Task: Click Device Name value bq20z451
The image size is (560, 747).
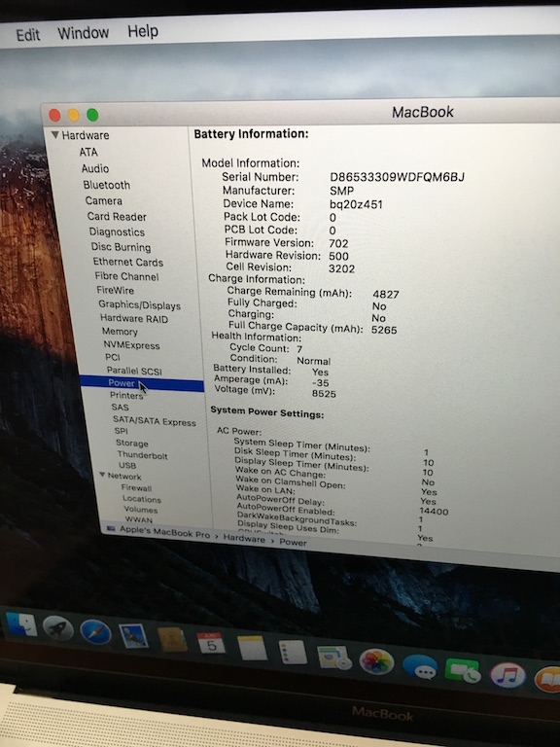Action: coord(356,205)
